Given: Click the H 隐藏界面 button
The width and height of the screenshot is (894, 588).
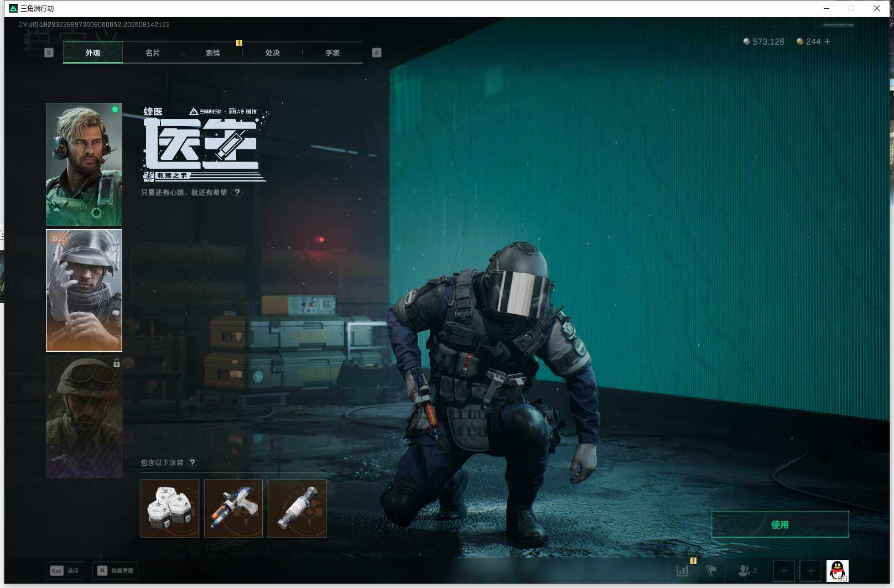Looking at the screenshot, I should point(116,570).
